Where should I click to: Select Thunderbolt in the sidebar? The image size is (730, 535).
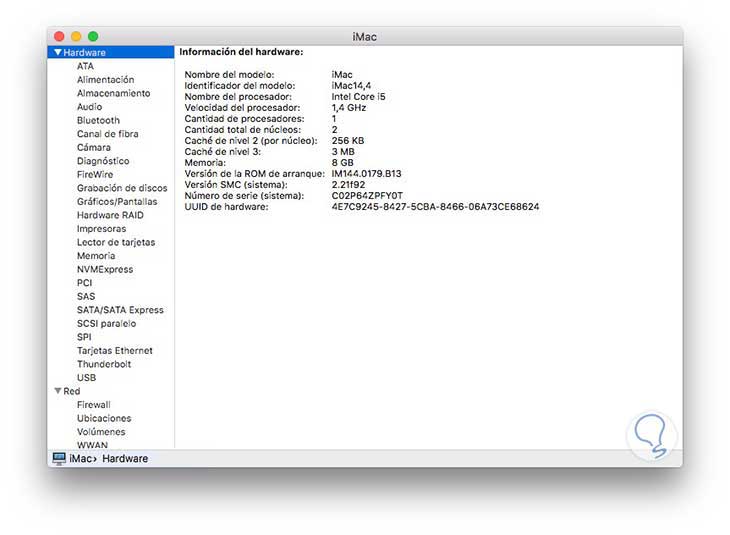click(104, 364)
